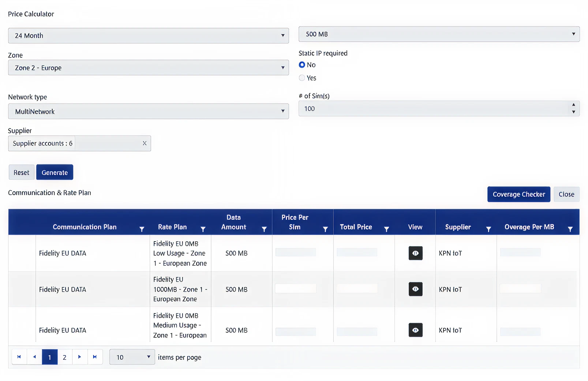Viewport: 588px width, 381px height.
Task: Open the Coverage Checker
Action: (x=518, y=194)
